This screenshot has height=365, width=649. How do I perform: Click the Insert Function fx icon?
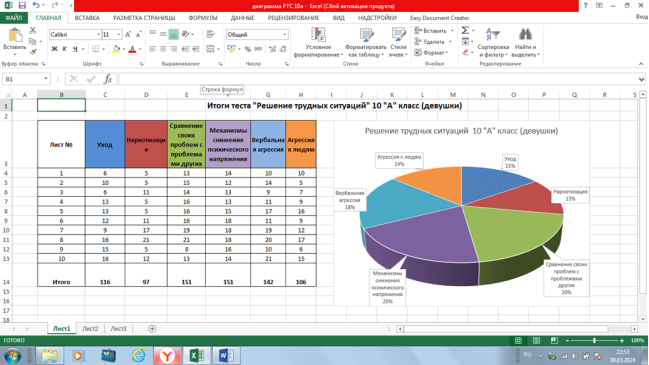108,79
